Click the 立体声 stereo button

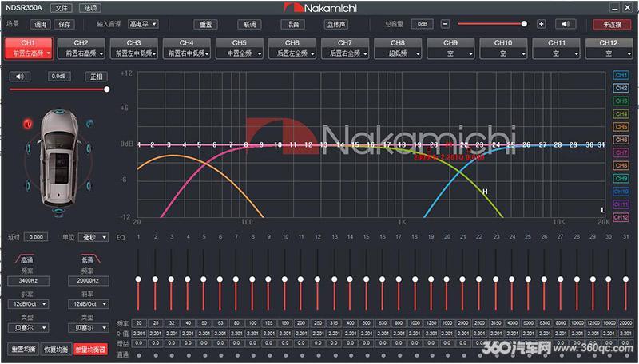(x=336, y=24)
